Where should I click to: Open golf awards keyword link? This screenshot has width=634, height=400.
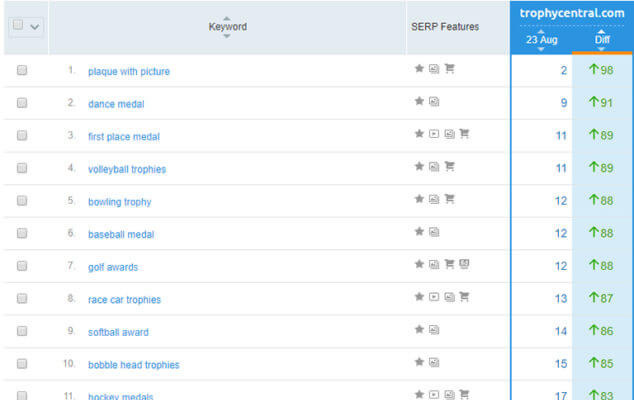pyautogui.click(x=113, y=267)
